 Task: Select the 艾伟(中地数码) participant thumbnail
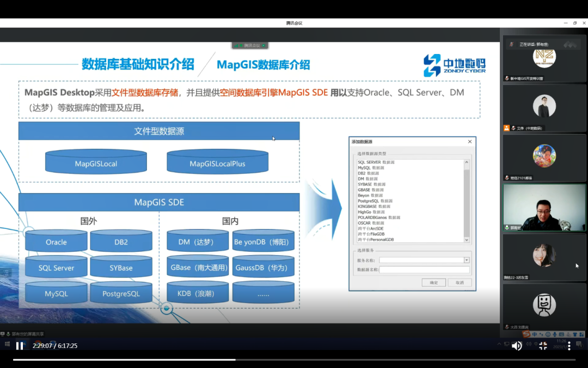click(x=544, y=108)
